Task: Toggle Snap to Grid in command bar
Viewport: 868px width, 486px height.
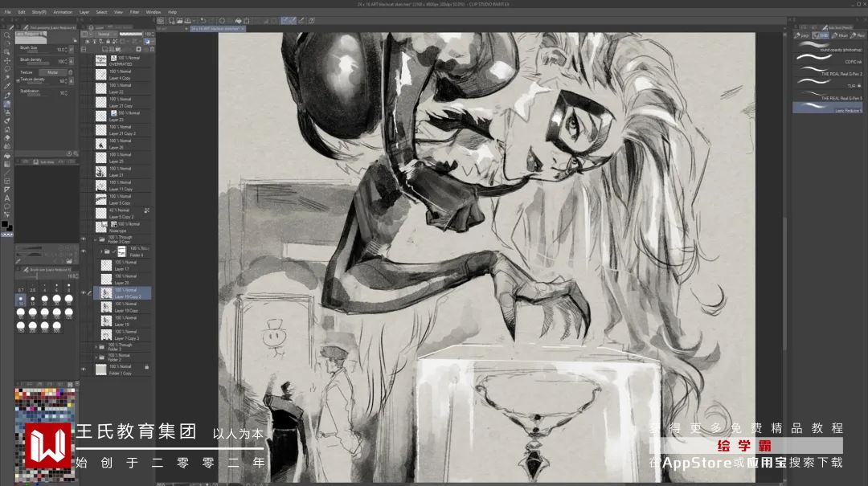Action: (x=301, y=21)
